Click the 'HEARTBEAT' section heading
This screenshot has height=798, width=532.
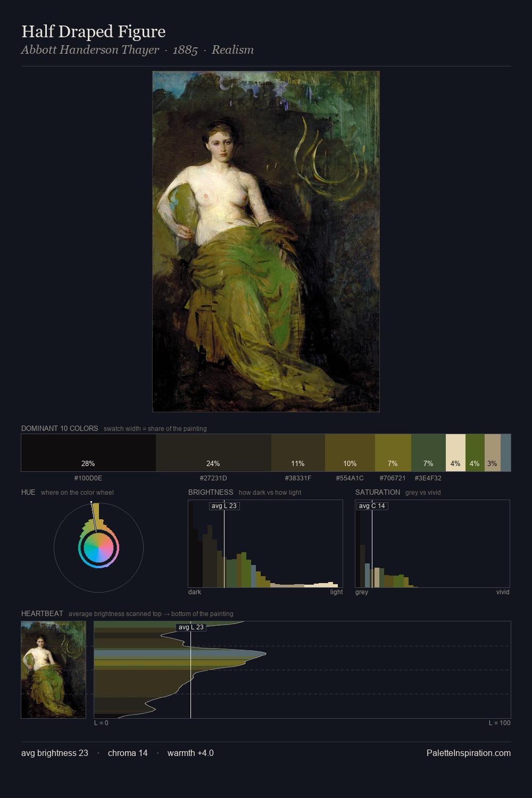[x=42, y=613]
